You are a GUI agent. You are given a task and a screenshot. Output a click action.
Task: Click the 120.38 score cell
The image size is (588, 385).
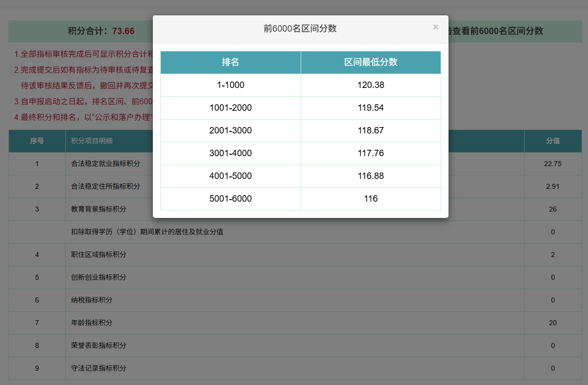[x=370, y=85]
